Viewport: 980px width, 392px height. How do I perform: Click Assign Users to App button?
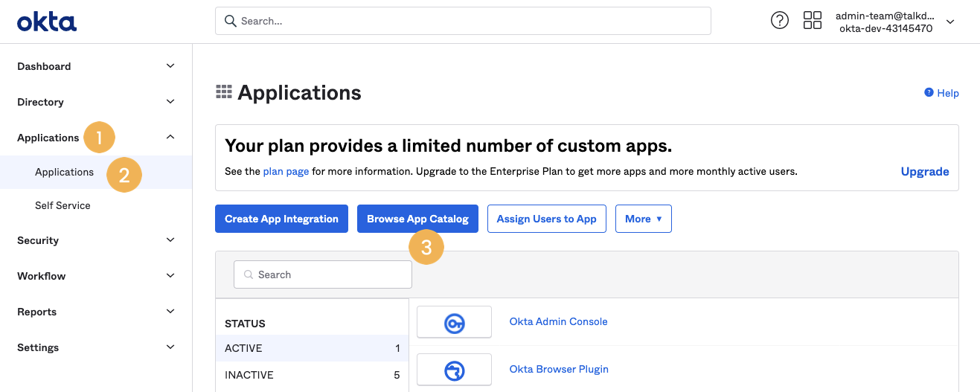pos(547,219)
